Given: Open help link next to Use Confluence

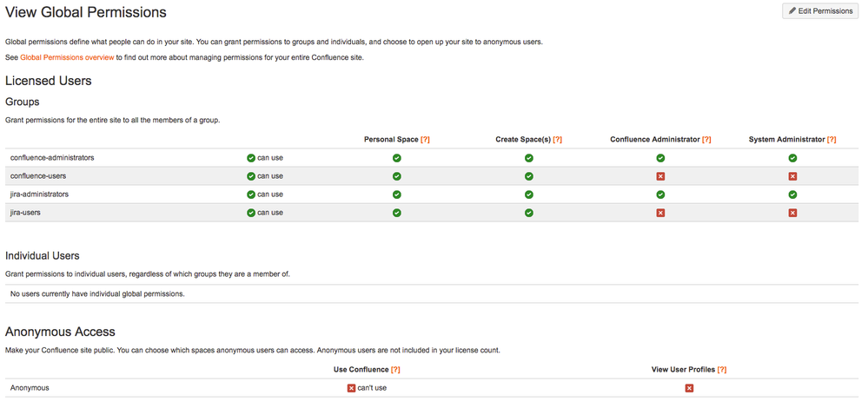Looking at the screenshot, I should (395, 370).
